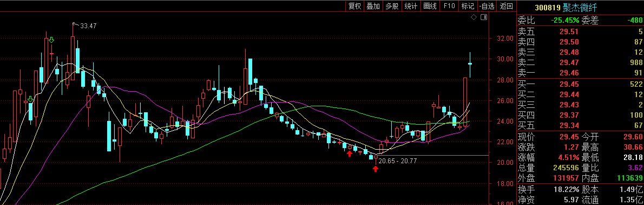
Task: Toggle the side panel switch icon
Action: coord(484,17)
